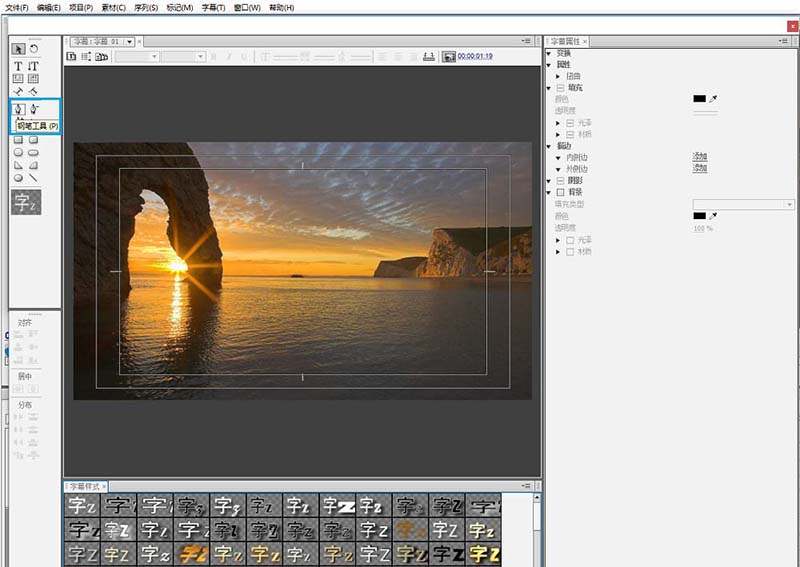The width and height of the screenshot is (800, 567).
Task: Select the Selection arrow tool
Action: click(18, 48)
